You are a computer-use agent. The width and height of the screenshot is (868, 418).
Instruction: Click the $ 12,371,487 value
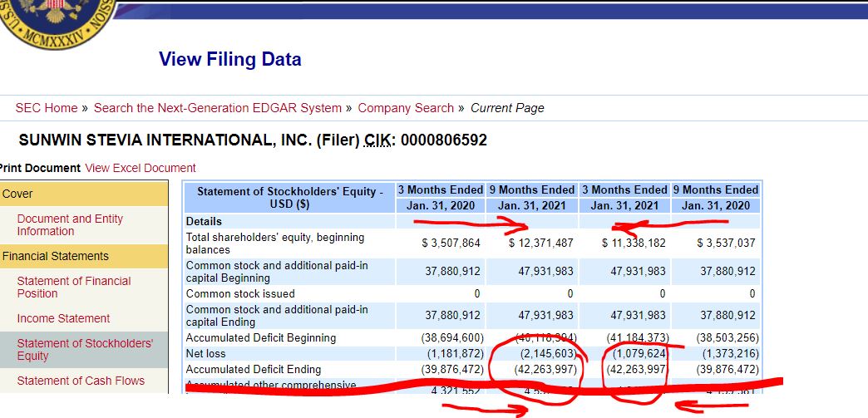pos(541,243)
